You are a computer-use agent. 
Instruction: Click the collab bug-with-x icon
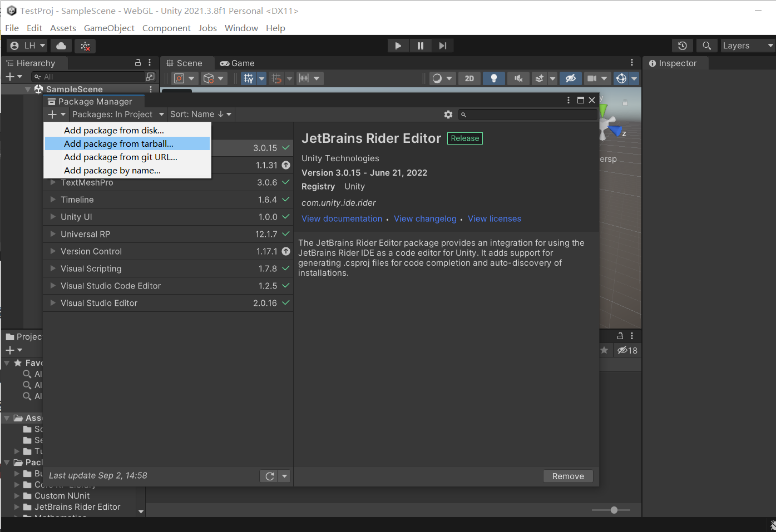(85, 46)
